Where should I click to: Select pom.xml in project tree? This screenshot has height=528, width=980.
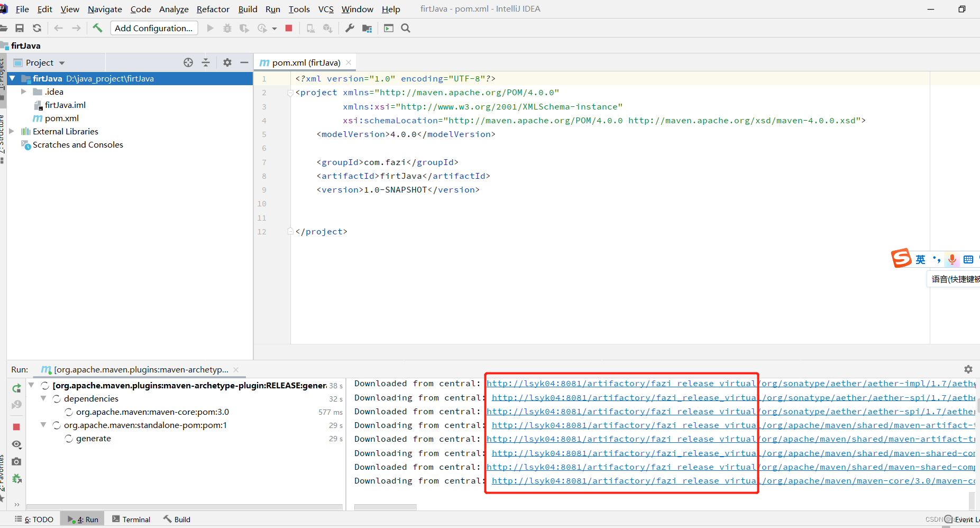(62, 118)
